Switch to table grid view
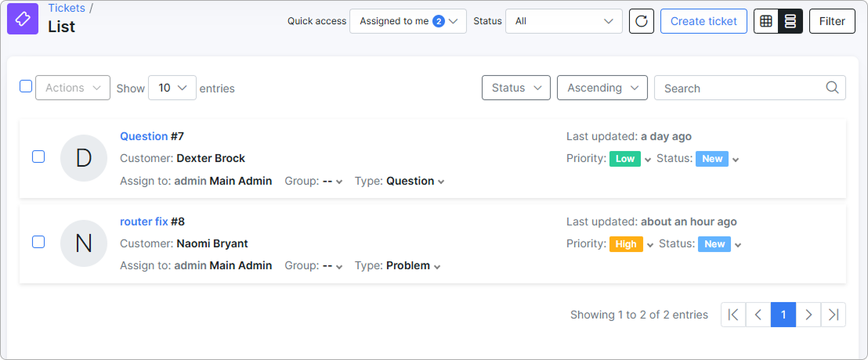 pyautogui.click(x=766, y=21)
